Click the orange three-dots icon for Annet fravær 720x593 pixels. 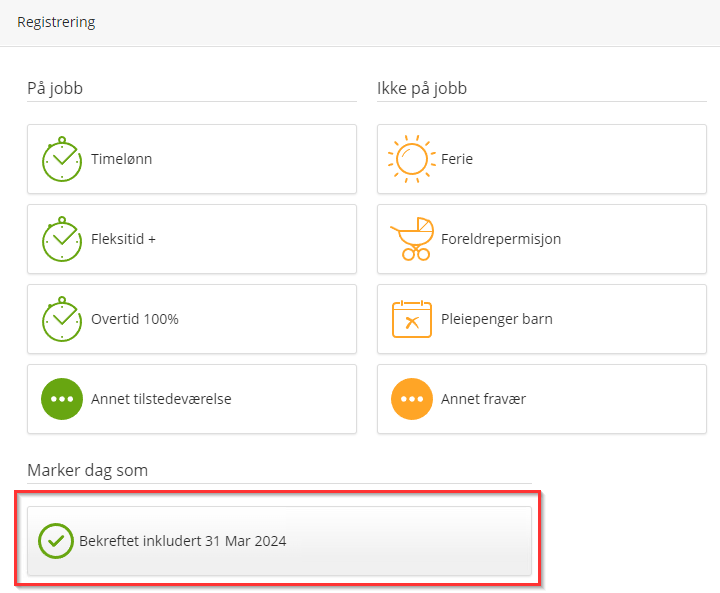click(x=412, y=399)
